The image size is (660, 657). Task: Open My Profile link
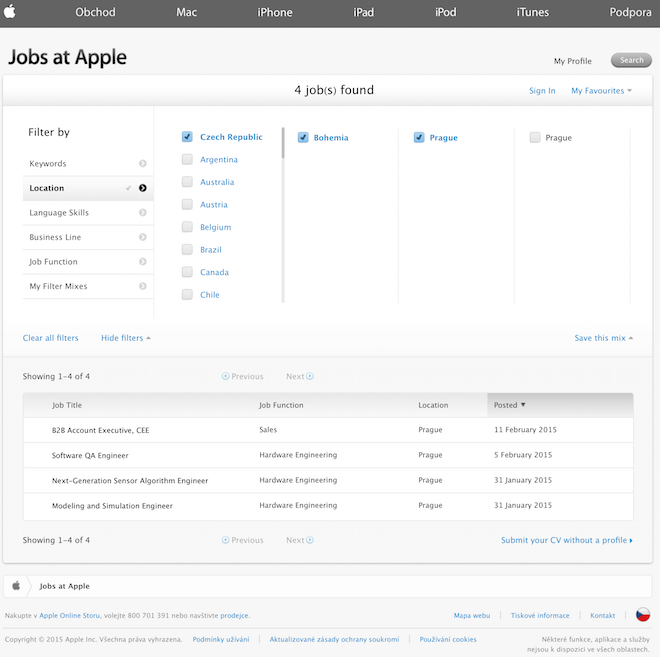pyautogui.click(x=572, y=61)
